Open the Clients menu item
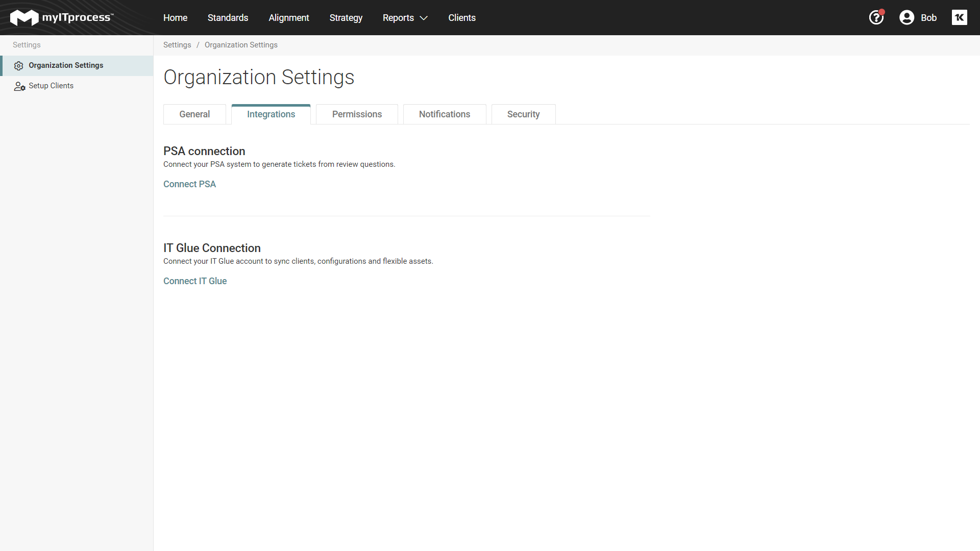 pos(462,18)
